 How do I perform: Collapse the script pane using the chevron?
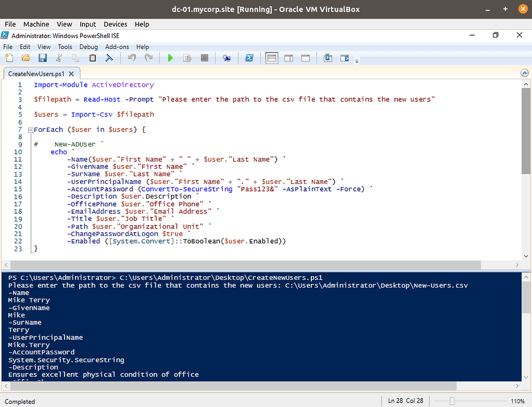(x=524, y=73)
